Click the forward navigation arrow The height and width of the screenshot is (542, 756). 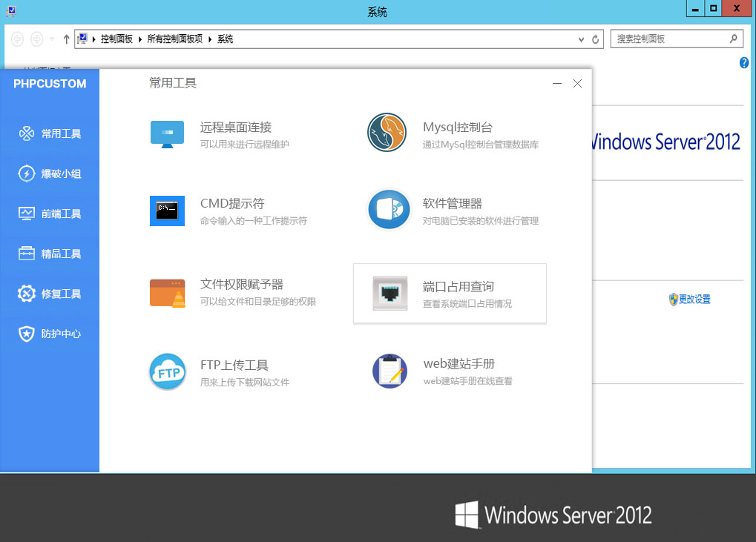pyautogui.click(x=36, y=39)
